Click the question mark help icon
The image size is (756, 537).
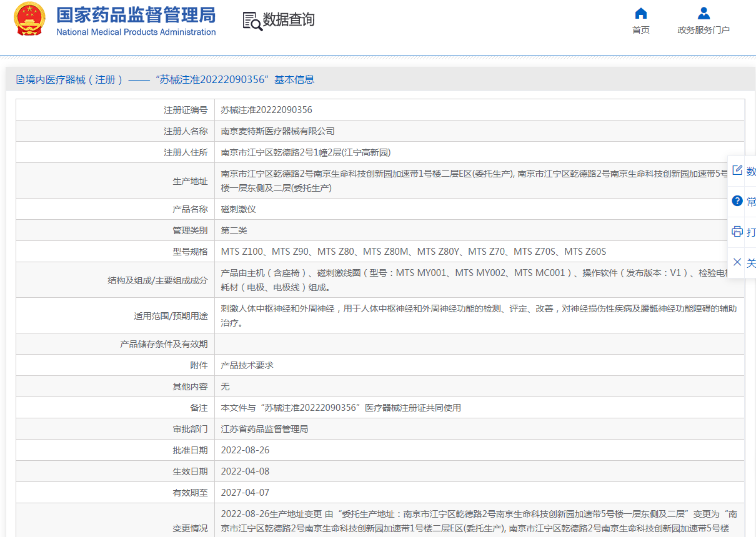[737, 201]
